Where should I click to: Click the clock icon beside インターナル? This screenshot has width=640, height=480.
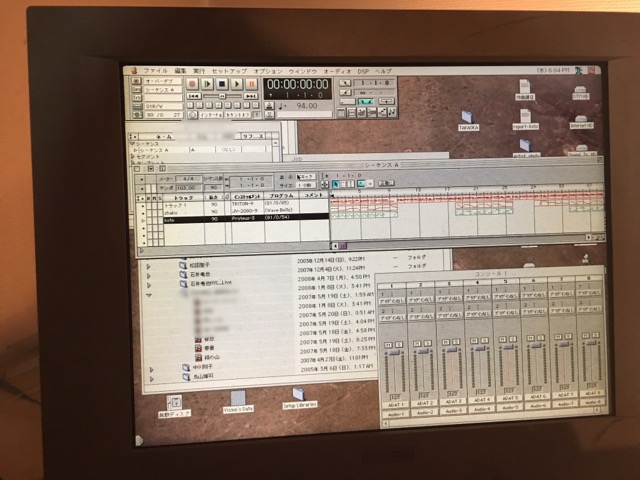[x=192, y=115]
